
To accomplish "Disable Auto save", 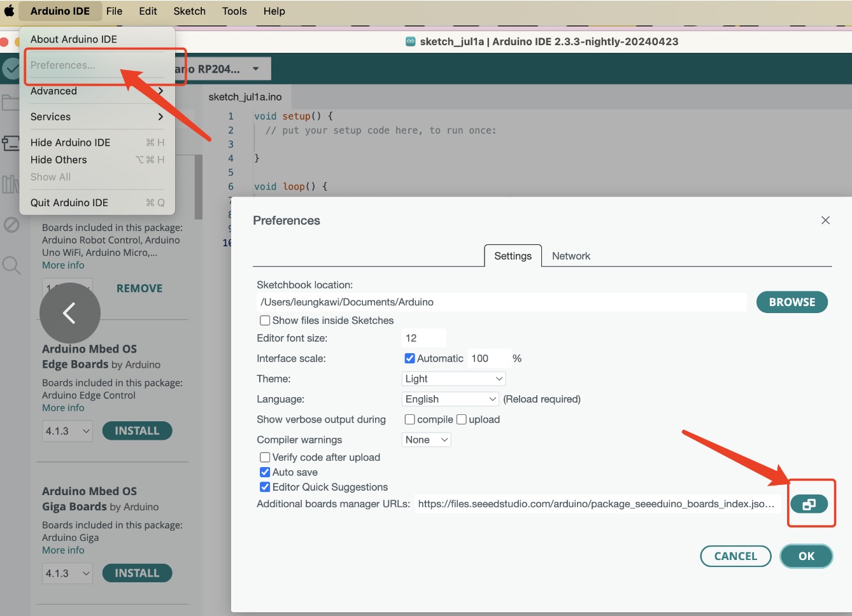I will [265, 472].
